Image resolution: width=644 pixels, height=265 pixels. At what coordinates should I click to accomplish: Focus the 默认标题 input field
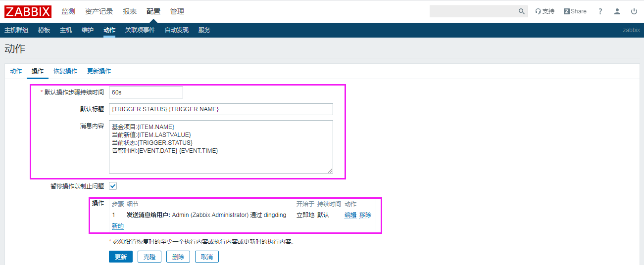coord(221,109)
